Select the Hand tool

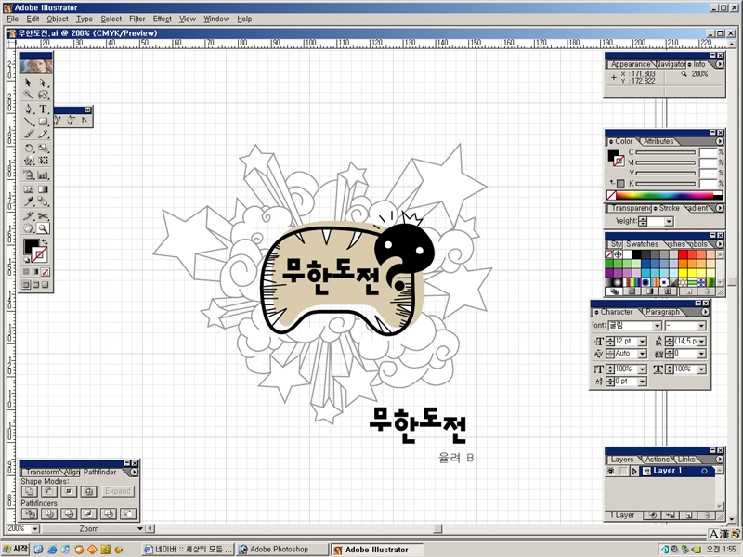pyautogui.click(x=28, y=228)
